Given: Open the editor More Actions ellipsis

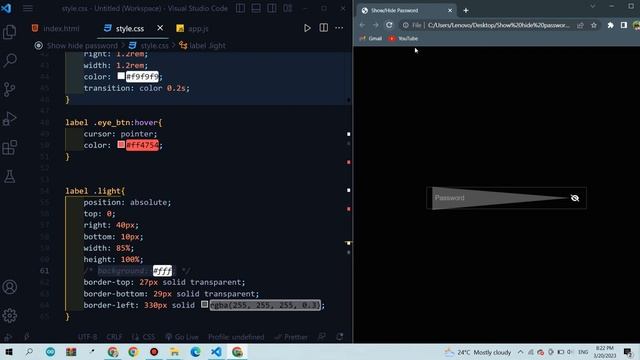Looking at the screenshot, I should (339, 28).
